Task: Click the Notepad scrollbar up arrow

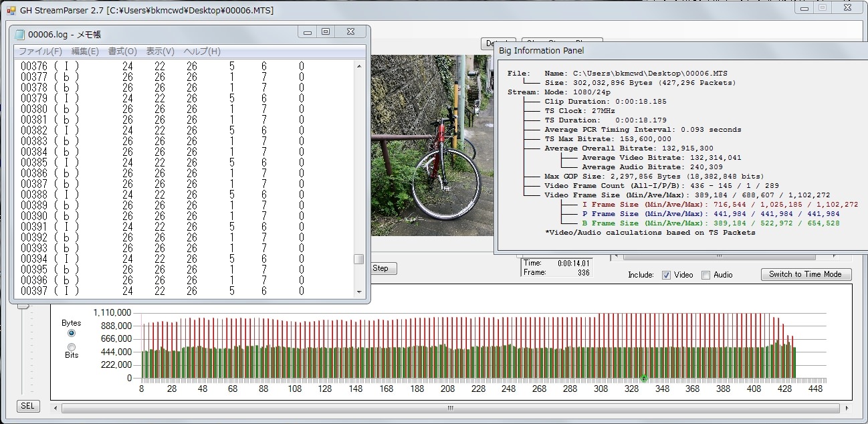Action: (x=359, y=65)
